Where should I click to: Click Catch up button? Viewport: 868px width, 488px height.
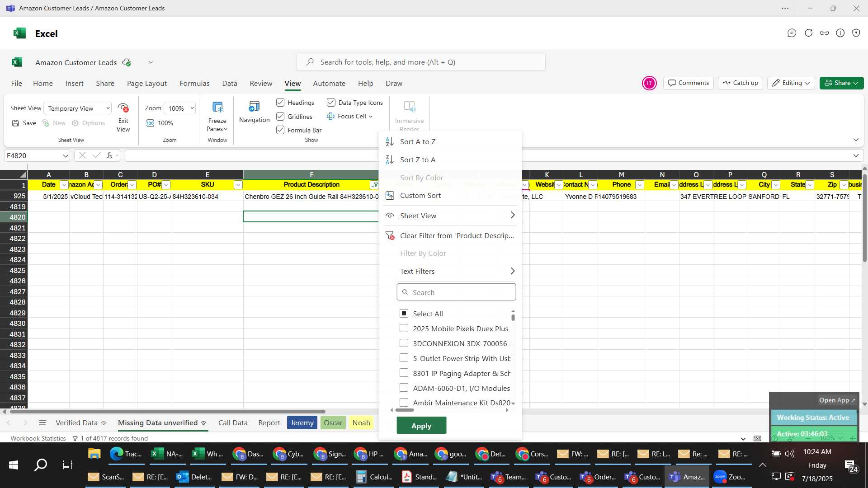[x=741, y=83]
